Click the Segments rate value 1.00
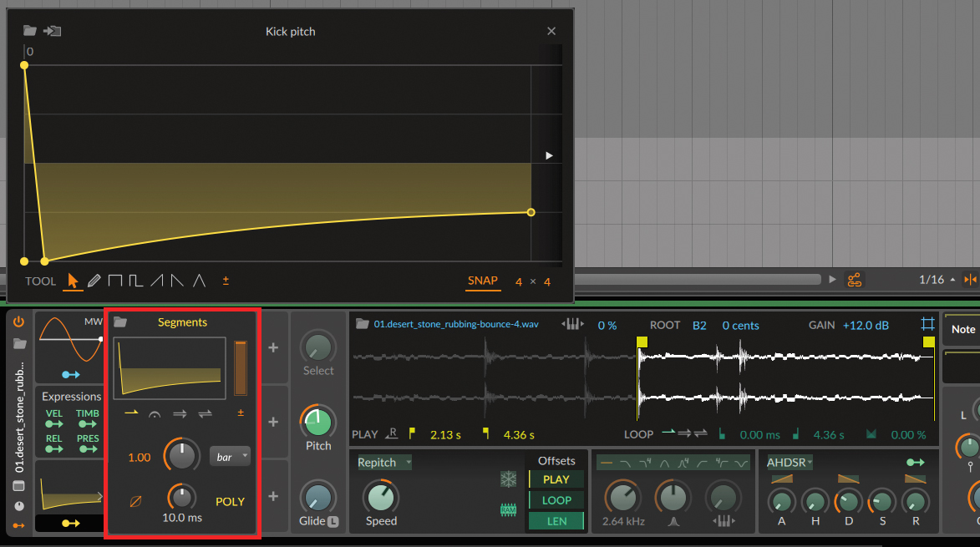 140,458
